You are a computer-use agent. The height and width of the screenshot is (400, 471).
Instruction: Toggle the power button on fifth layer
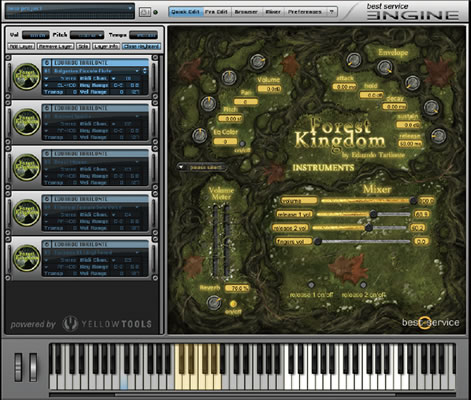coord(47,244)
